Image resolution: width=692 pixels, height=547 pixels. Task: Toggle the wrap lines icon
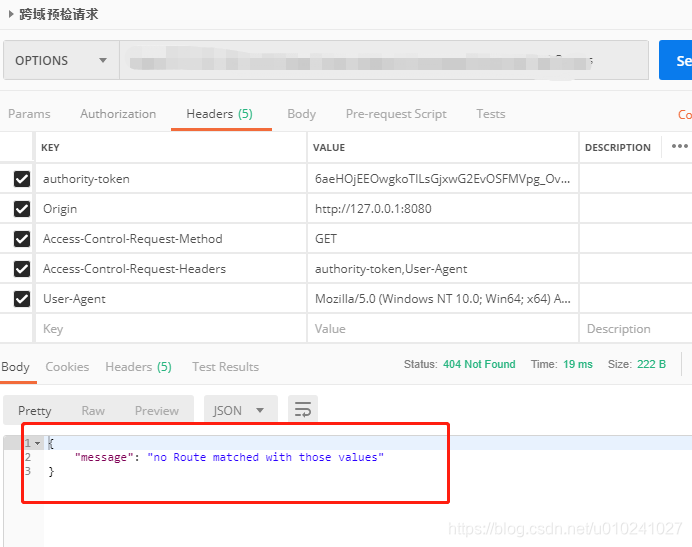303,410
